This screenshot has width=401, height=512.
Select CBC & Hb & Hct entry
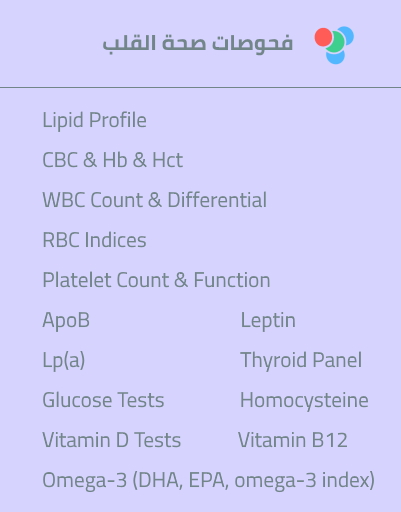pyautogui.click(x=113, y=160)
